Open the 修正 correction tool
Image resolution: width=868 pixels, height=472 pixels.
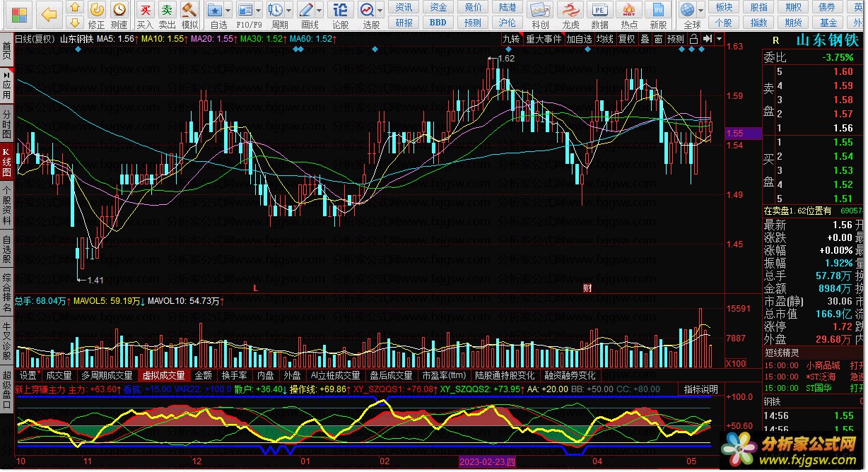97,10
